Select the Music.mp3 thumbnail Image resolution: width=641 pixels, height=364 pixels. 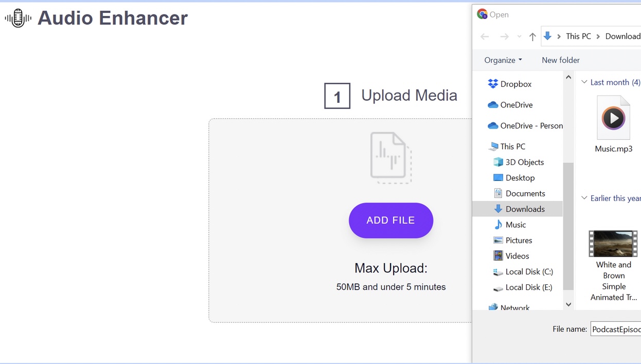[x=614, y=117]
